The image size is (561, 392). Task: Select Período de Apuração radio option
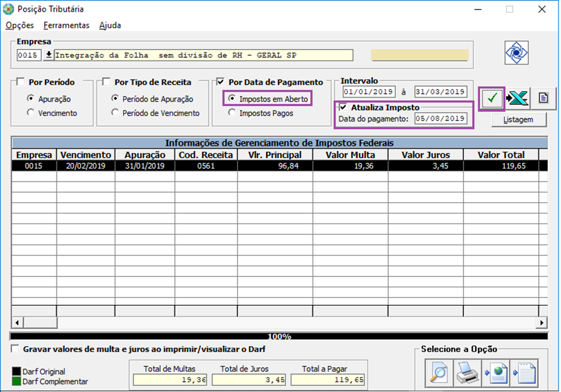[x=115, y=98]
